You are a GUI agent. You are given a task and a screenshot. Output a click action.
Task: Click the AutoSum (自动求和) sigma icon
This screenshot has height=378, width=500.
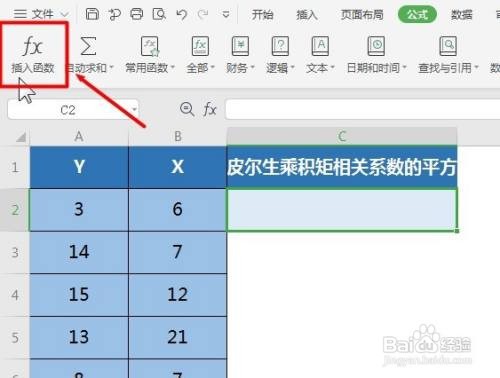[88, 46]
